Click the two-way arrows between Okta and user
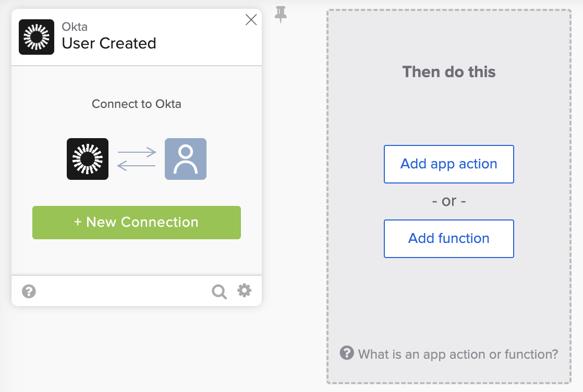Viewport: 583px width, 392px height. tap(137, 159)
